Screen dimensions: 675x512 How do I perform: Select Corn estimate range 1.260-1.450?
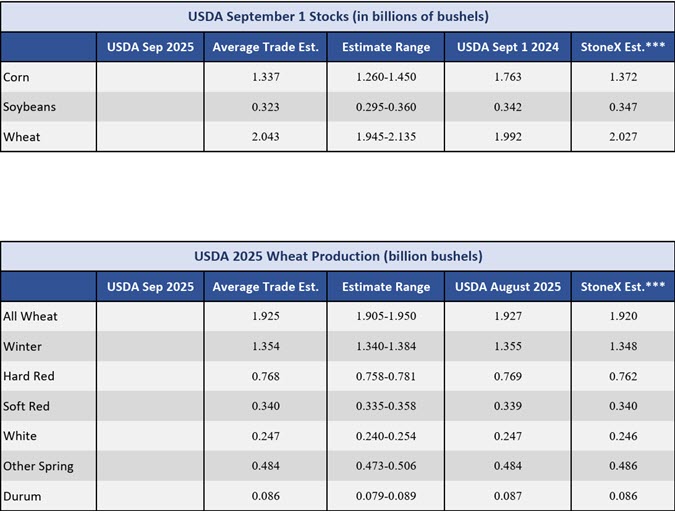click(x=386, y=77)
